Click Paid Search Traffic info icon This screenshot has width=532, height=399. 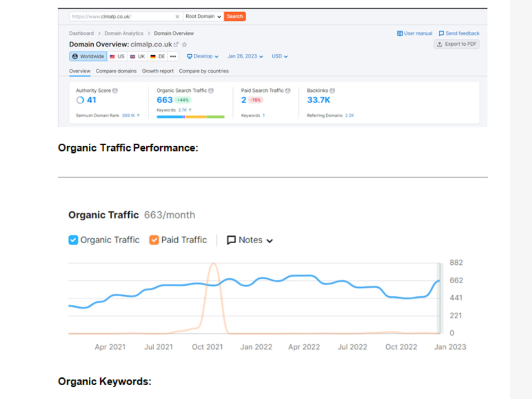(288, 90)
